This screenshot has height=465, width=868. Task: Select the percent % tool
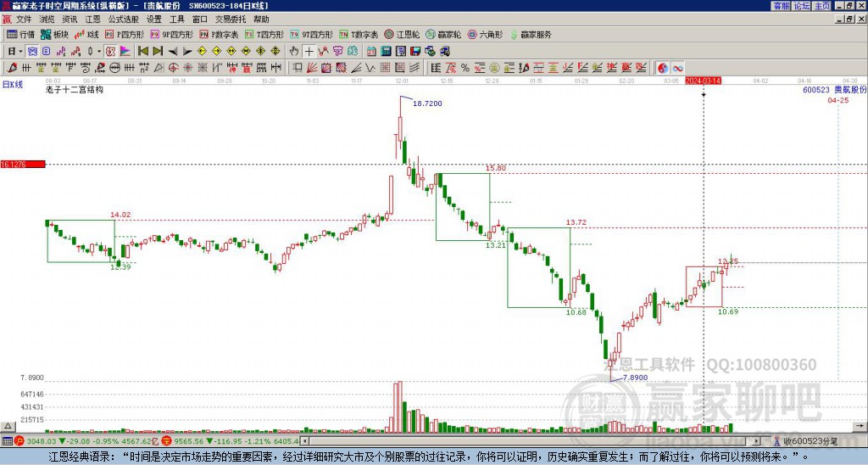tap(465, 68)
